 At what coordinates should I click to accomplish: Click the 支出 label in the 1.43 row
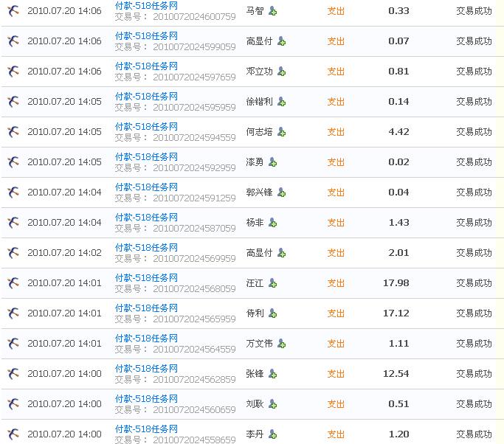click(336, 223)
